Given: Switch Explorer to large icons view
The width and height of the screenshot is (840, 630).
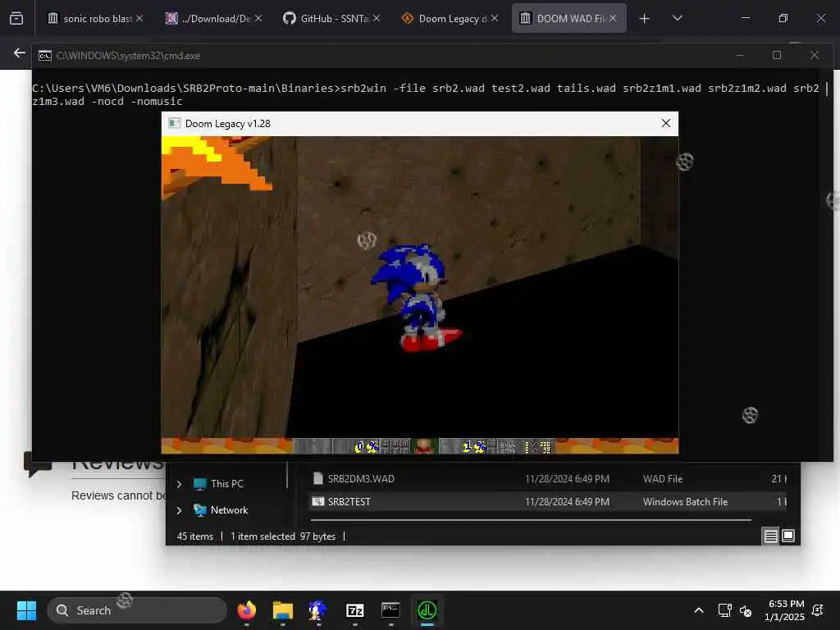Looking at the screenshot, I should (x=788, y=536).
